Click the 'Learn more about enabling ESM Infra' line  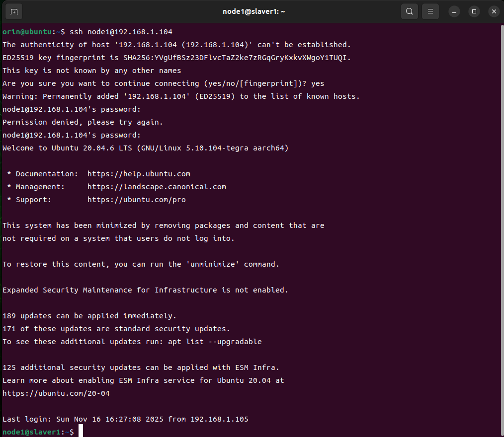tap(143, 380)
